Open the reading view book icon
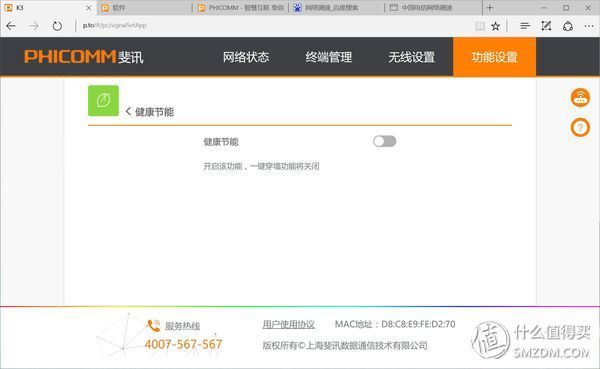This screenshot has width=600, height=369. 480,26
